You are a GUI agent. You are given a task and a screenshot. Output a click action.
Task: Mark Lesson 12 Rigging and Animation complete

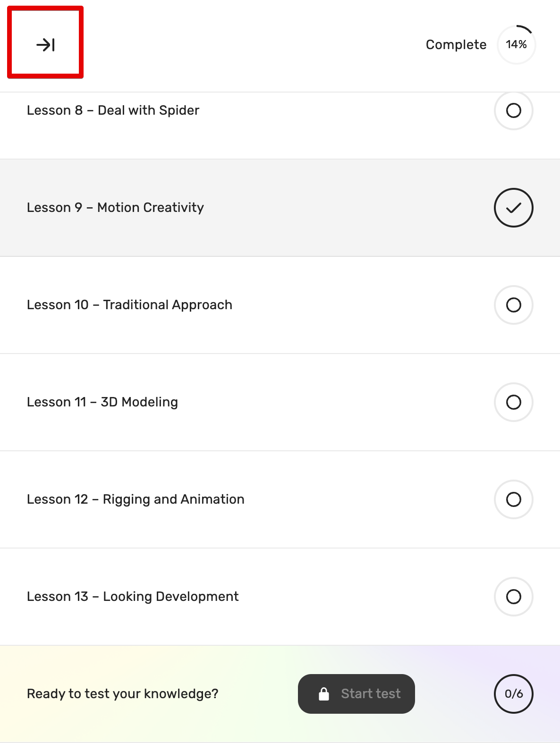[513, 499]
